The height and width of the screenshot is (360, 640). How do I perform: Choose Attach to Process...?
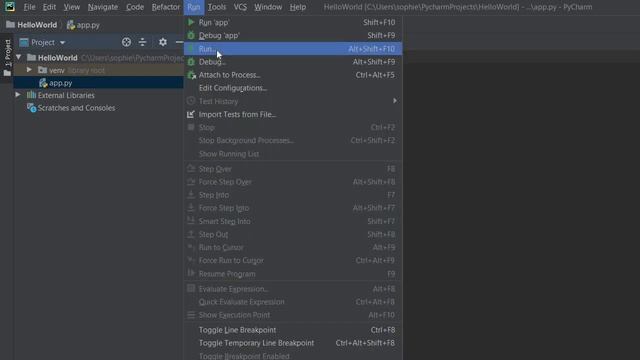[293, 75]
